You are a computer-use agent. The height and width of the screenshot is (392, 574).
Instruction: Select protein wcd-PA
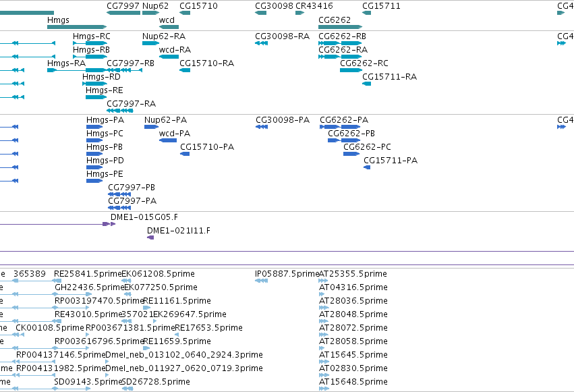click(x=175, y=134)
